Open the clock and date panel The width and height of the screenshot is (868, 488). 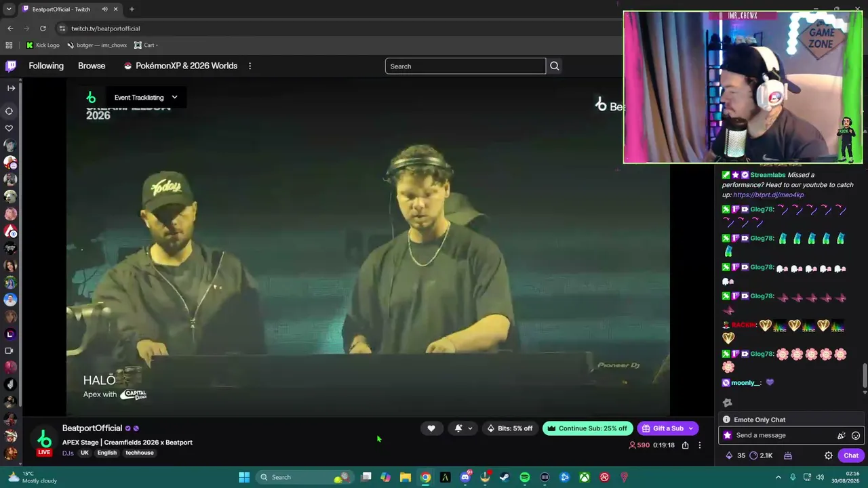pyautogui.click(x=844, y=477)
